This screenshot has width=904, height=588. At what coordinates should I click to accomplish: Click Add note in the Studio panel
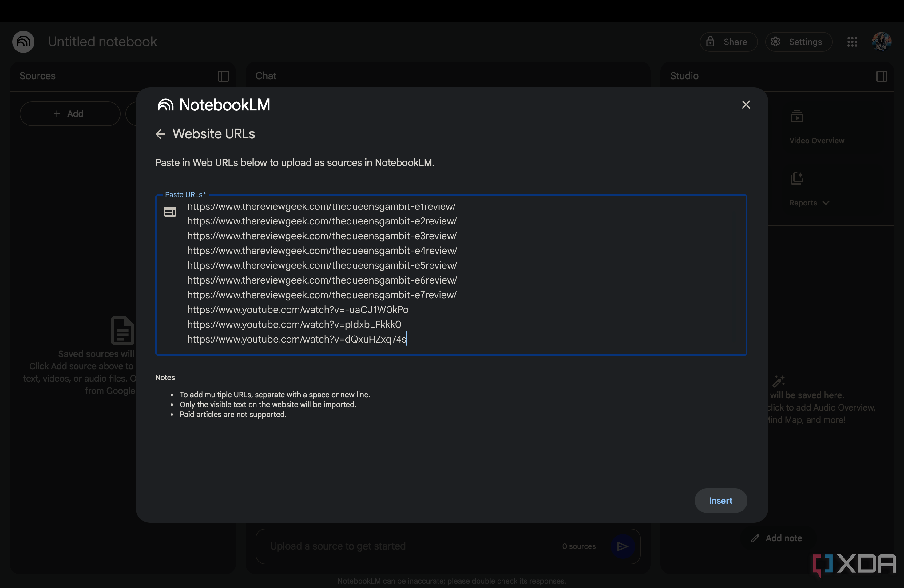pos(776,538)
